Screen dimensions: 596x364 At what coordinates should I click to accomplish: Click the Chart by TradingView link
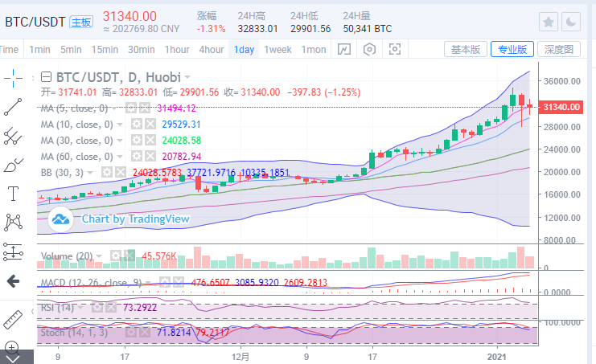(135, 219)
